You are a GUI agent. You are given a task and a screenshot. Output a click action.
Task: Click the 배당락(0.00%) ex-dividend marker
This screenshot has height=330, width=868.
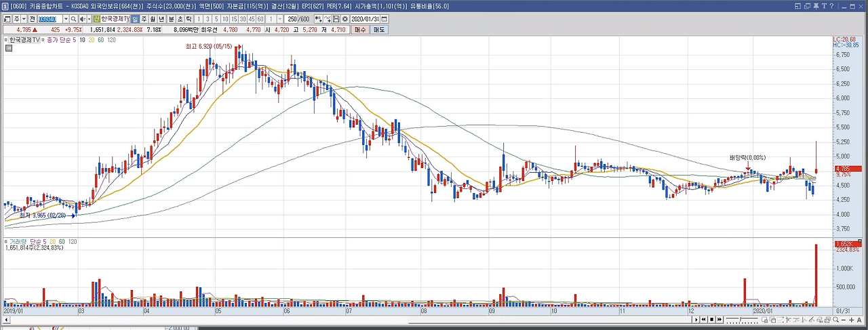click(x=748, y=157)
